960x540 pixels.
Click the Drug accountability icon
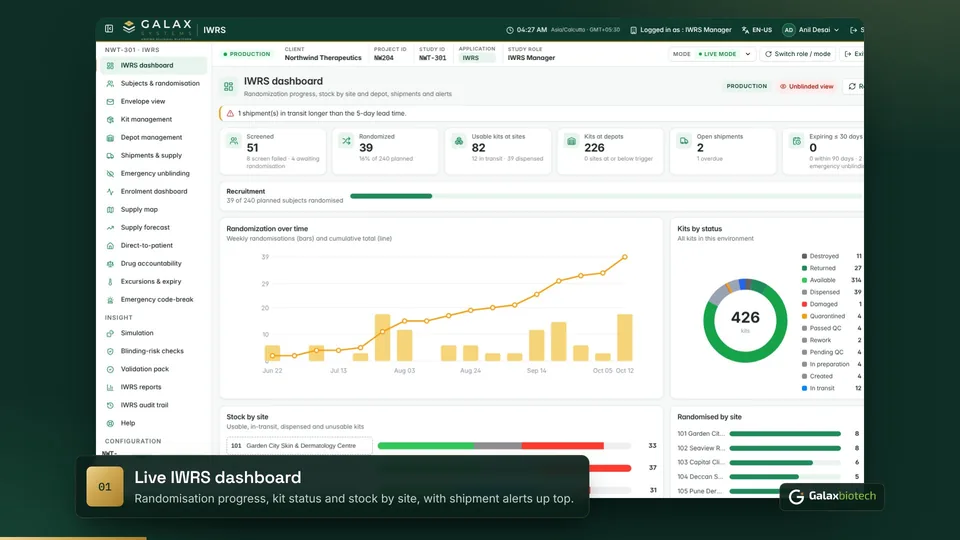(x=110, y=264)
